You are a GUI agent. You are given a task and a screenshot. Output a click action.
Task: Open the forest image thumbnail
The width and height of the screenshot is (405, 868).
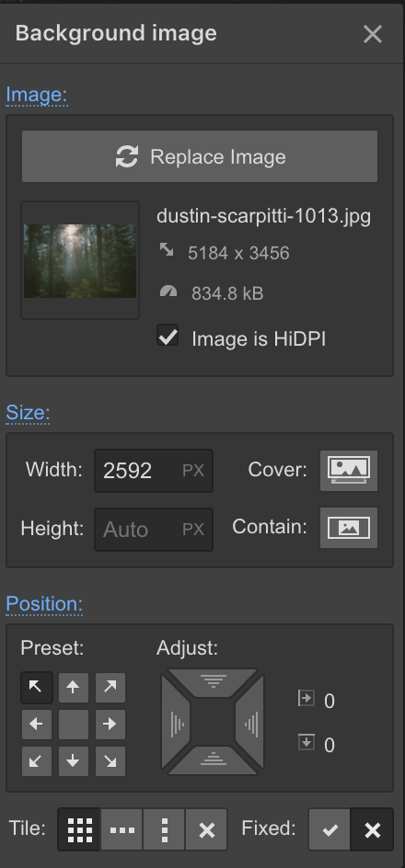click(80, 260)
